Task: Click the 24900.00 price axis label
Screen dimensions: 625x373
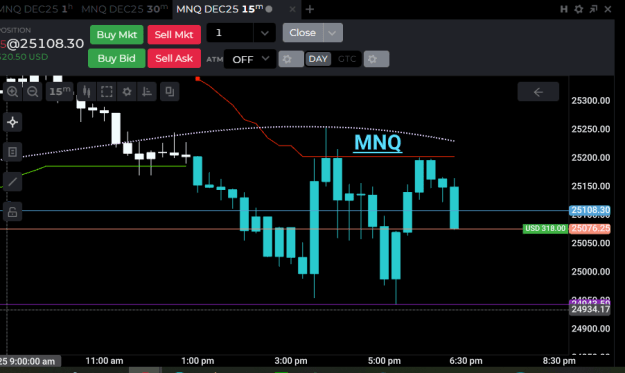Action: pyautogui.click(x=591, y=329)
